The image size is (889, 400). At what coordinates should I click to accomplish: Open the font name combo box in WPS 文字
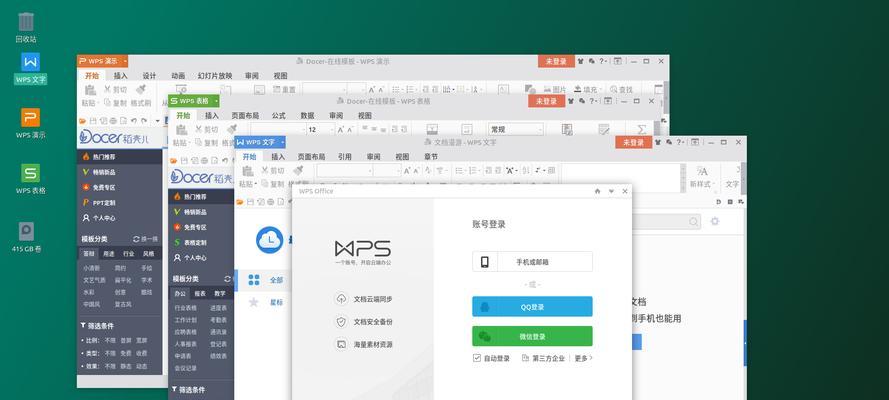point(345,171)
